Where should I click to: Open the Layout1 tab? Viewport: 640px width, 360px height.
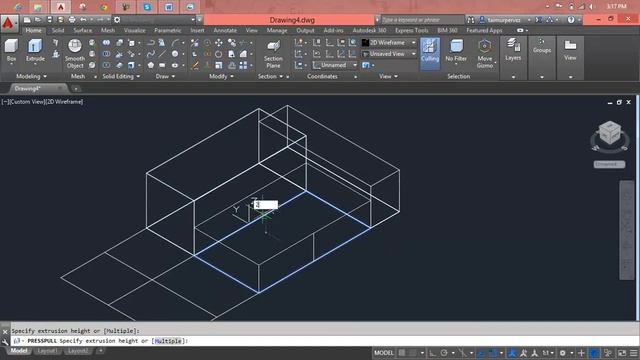coord(47,351)
